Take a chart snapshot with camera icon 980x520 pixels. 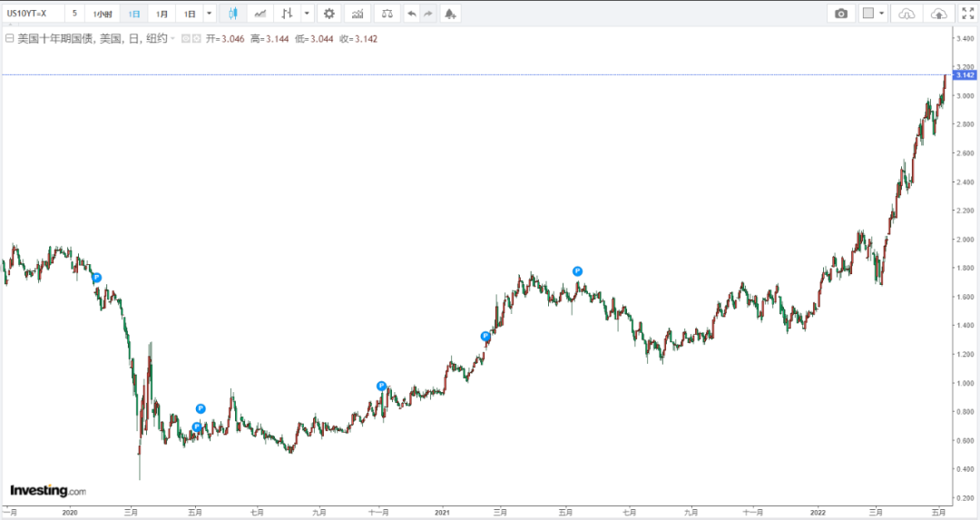point(841,14)
